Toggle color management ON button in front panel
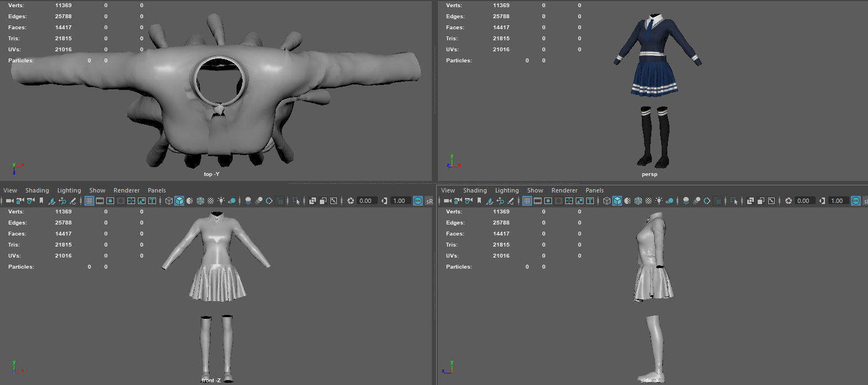Image resolution: width=868 pixels, height=385 pixels. (418, 201)
